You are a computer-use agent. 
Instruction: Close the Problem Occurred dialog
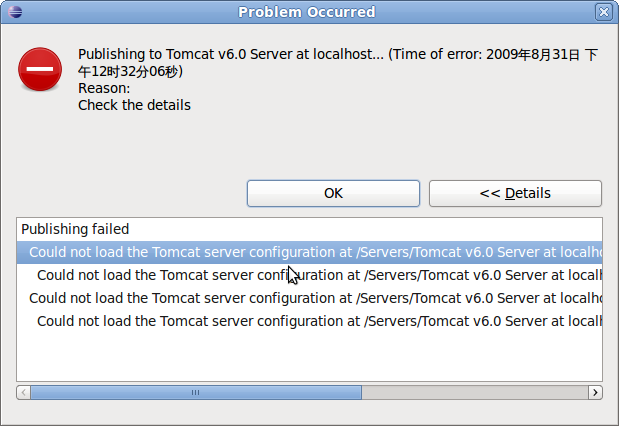click(x=604, y=12)
